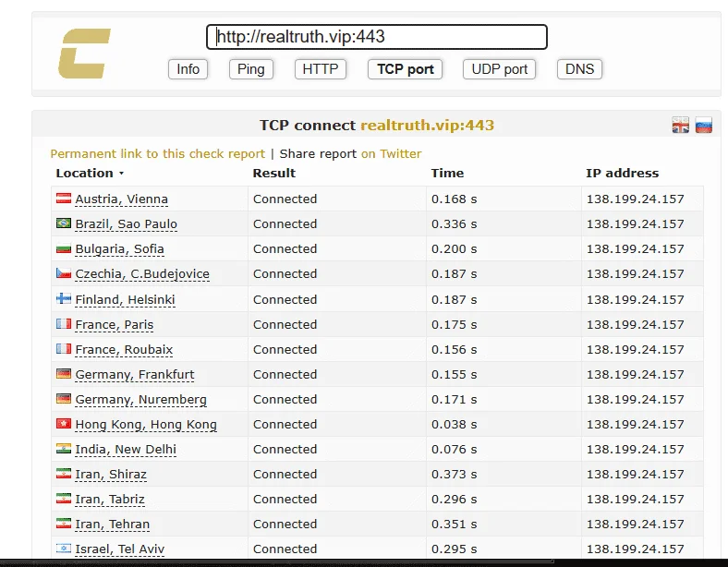Click the flag beside Iran, Tabriz

(x=64, y=499)
